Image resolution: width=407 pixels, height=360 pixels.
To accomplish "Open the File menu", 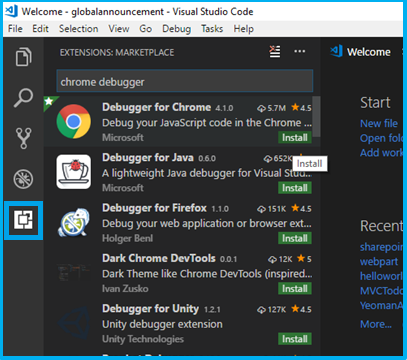I will coord(15,29).
